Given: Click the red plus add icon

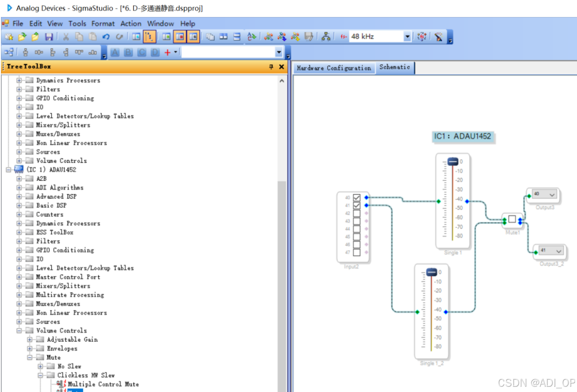Looking at the screenshot, I should click(167, 53).
